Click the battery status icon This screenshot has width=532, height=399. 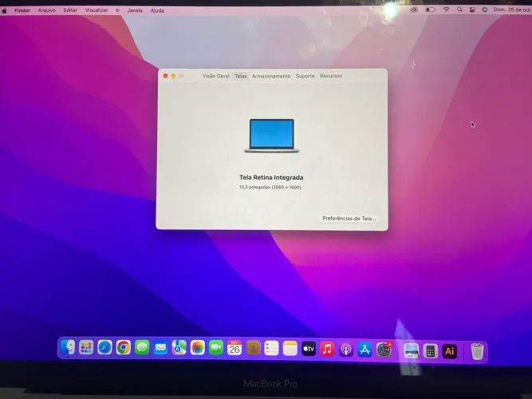pos(430,10)
